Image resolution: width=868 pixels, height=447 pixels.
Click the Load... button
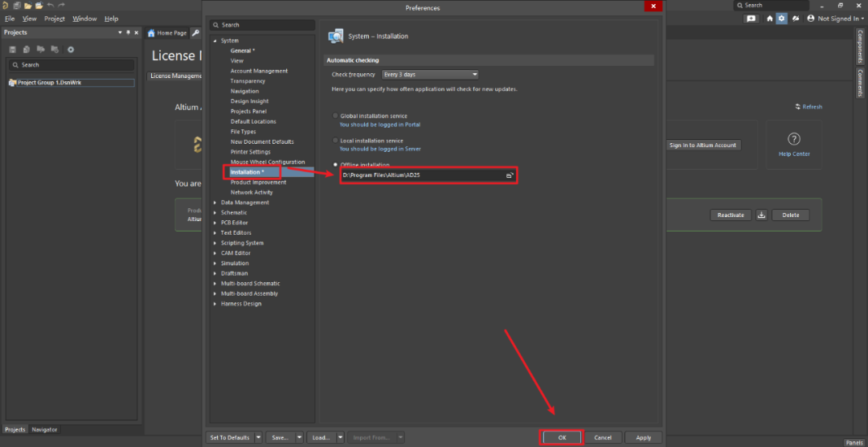[x=321, y=437]
